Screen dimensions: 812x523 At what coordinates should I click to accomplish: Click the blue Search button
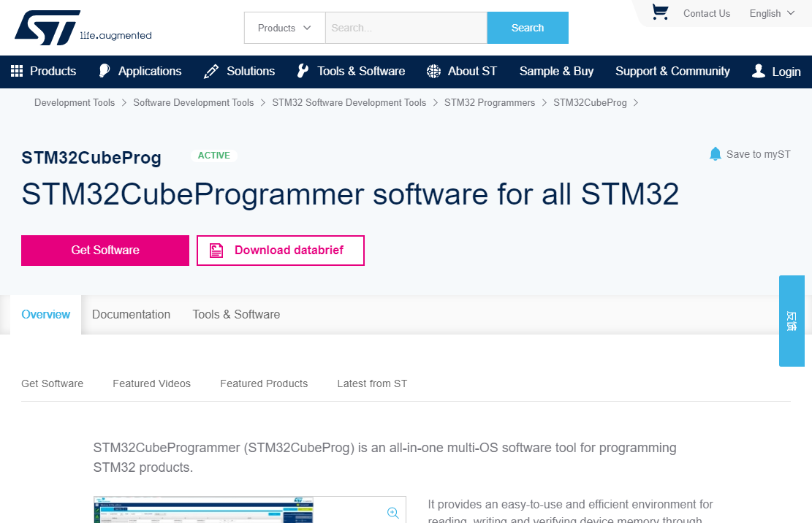point(528,28)
